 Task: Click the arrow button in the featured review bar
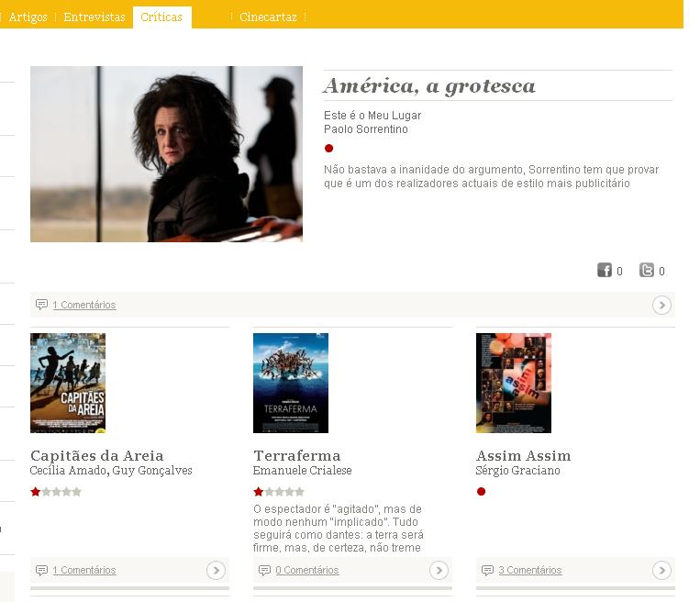pos(661,305)
